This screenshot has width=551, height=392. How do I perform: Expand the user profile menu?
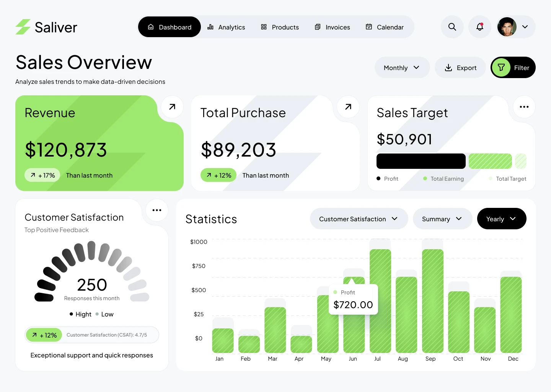[525, 27]
